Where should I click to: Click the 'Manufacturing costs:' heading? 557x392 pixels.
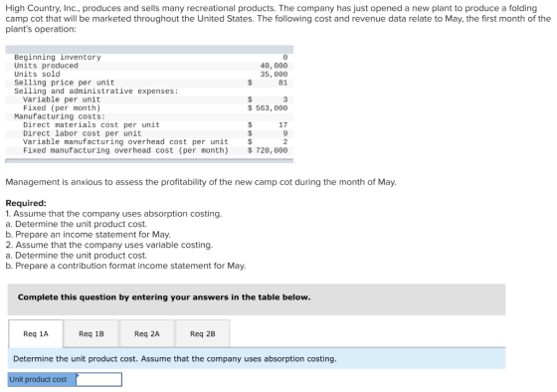point(60,116)
